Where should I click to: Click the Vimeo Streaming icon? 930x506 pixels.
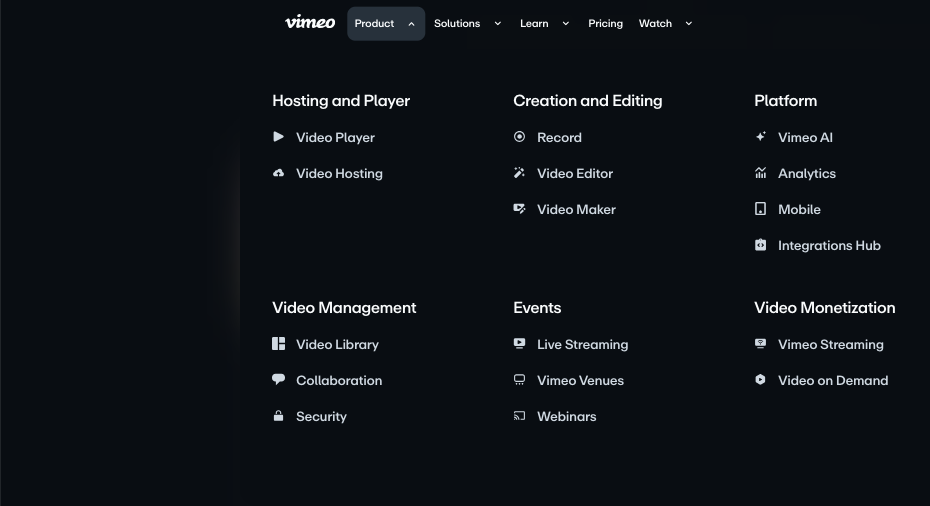point(760,343)
